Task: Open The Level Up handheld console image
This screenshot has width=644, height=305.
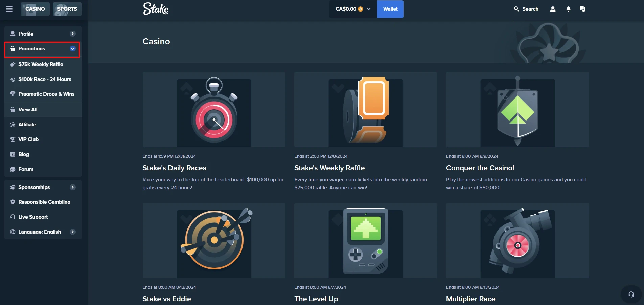Action: point(366,241)
